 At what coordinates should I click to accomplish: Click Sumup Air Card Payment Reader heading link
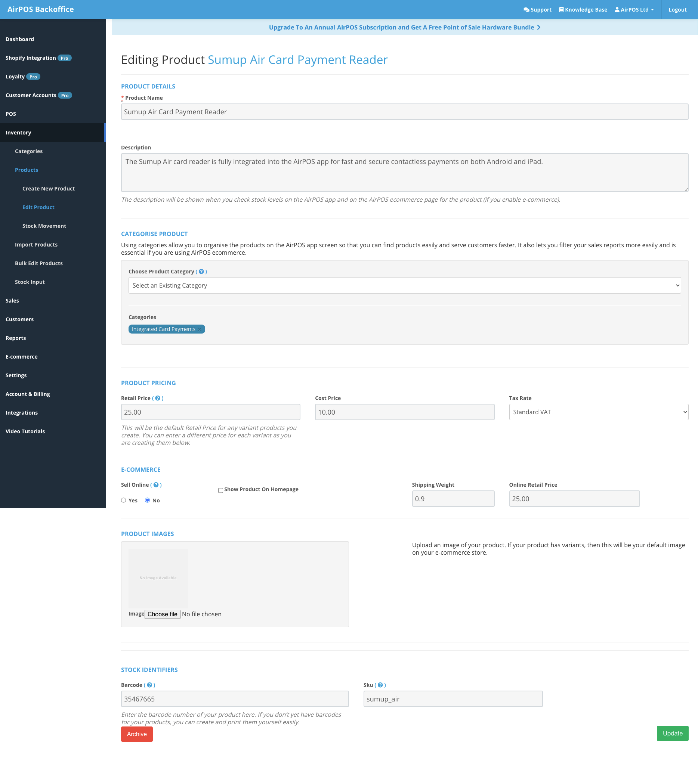pos(297,60)
